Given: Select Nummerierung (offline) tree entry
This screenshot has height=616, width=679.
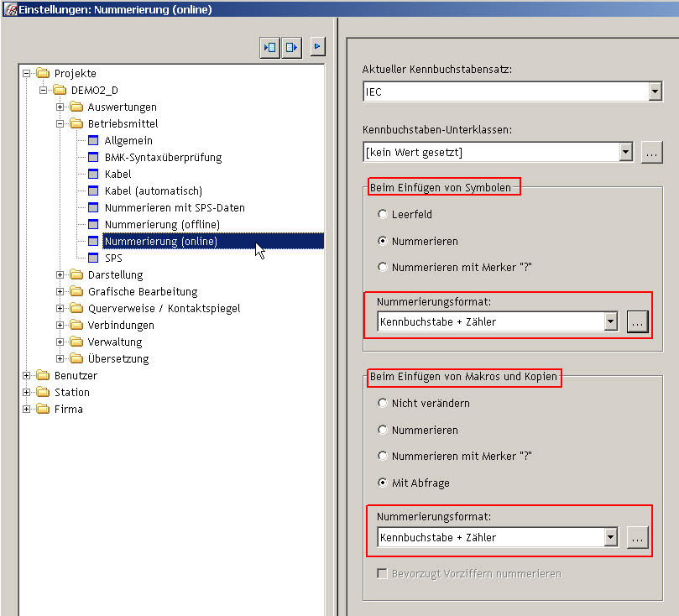Looking at the screenshot, I should [x=162, y=224].
